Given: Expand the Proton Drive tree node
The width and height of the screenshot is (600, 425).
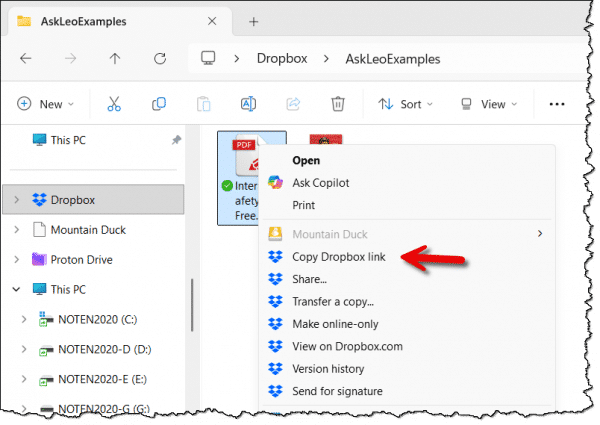Looking at the screenshot, I should coord(16,260).
